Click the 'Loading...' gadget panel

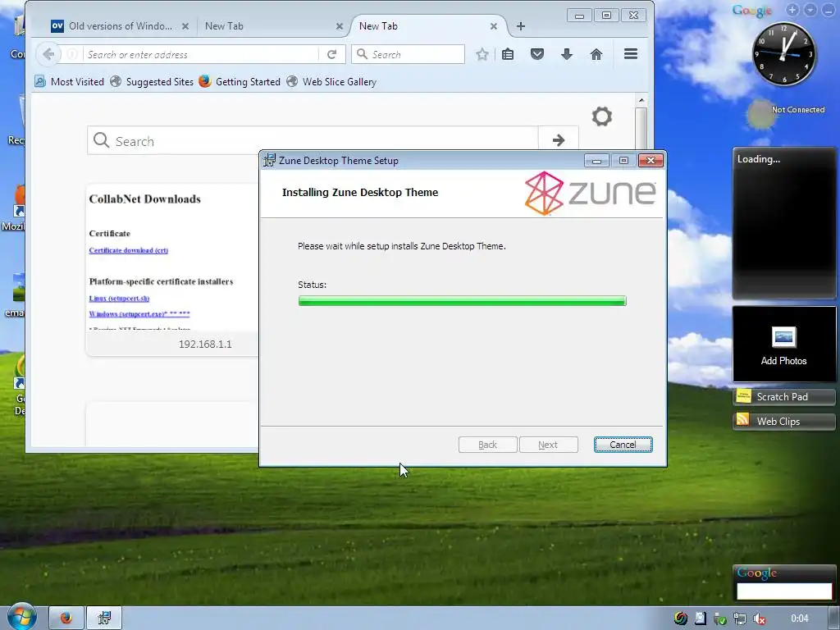783,223
